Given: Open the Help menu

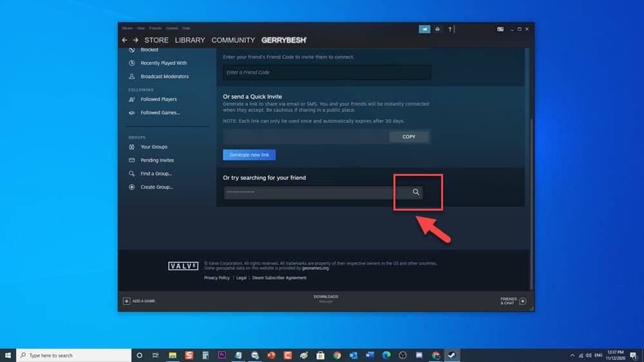Looking at the screenshot, I should tap(186, 28).
